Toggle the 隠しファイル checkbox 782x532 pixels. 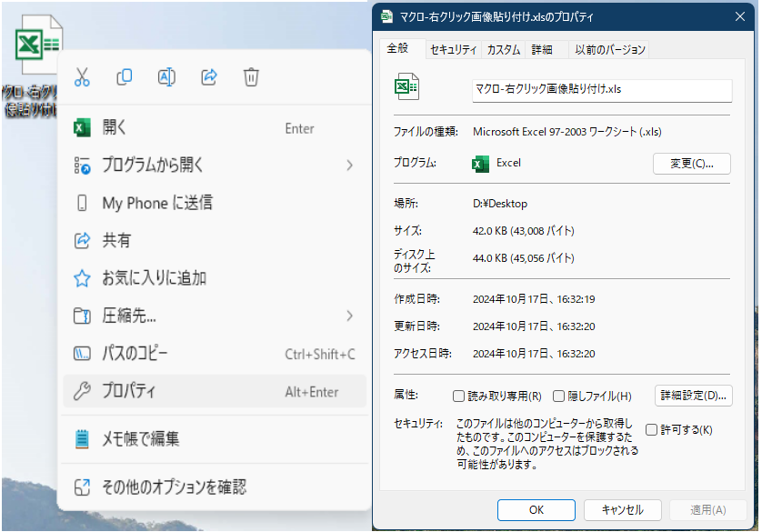tap(559, 396)
